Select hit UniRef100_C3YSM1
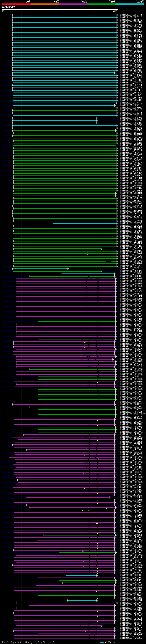This screenshot has height=644, width=146. pos(131,467)
